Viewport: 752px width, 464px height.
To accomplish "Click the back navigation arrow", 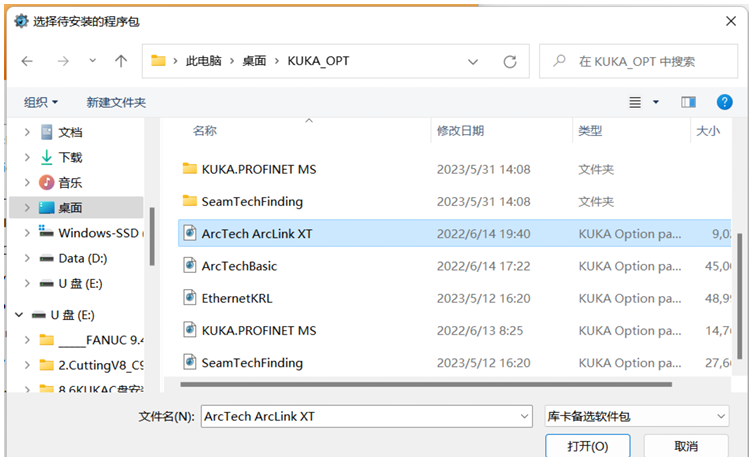I will pos(27,61).
